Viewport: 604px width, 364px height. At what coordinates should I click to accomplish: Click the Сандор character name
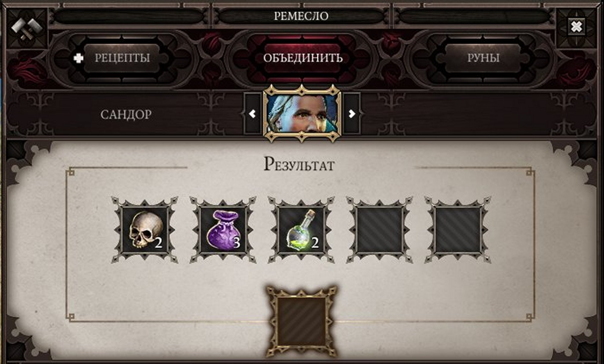point(126,114)
